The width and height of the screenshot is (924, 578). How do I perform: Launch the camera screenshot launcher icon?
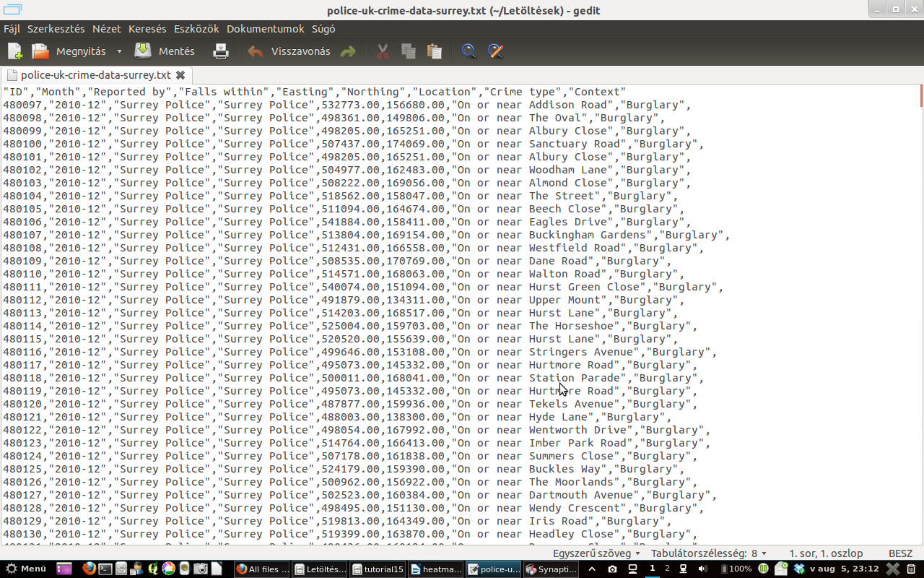click(x=200, y=569)
